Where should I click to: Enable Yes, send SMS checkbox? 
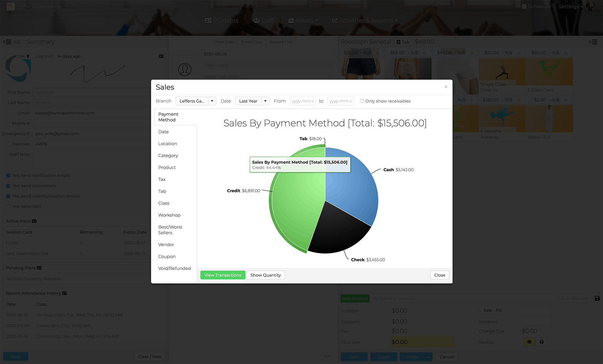8,207
